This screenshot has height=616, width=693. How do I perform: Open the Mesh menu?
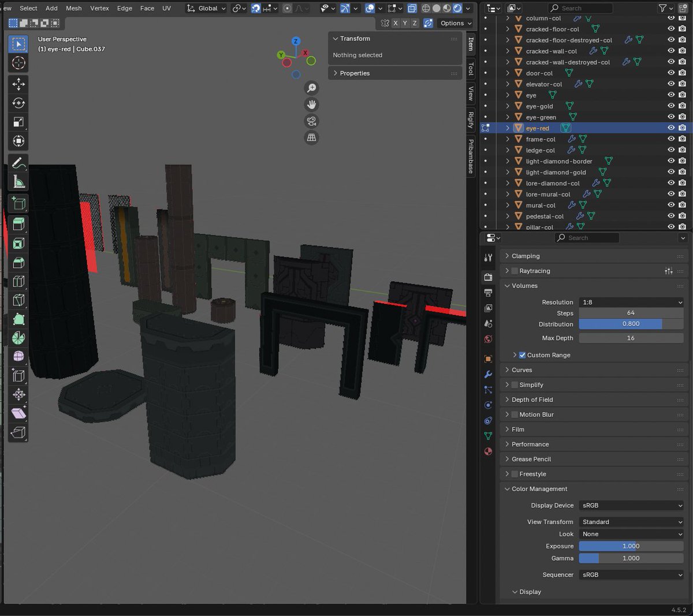tap(73, 8)
